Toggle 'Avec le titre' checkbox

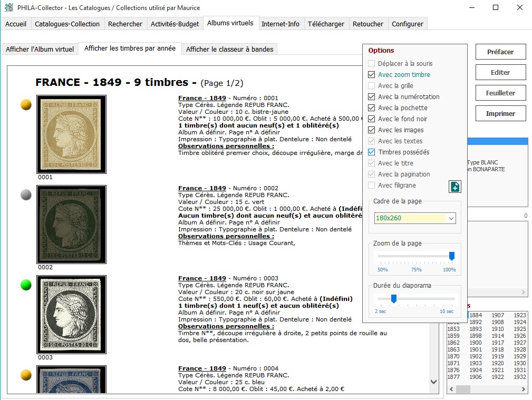[x=372, y=163]
